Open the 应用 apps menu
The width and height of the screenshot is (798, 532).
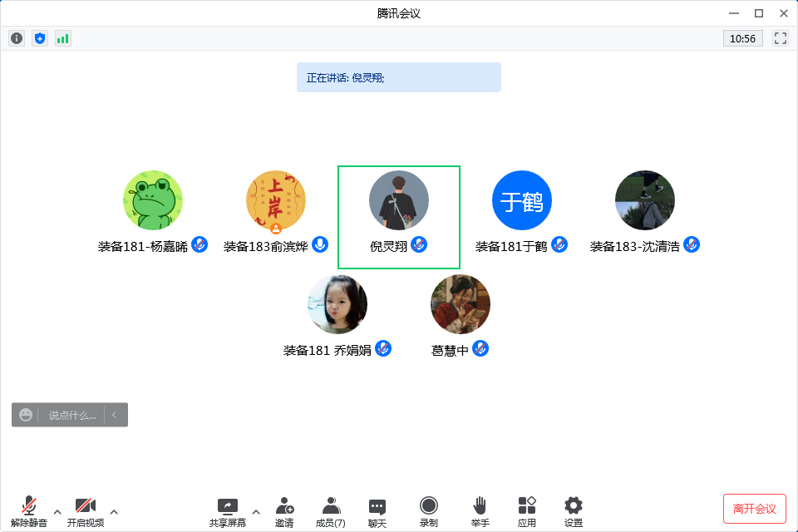[x=527, y=512]
